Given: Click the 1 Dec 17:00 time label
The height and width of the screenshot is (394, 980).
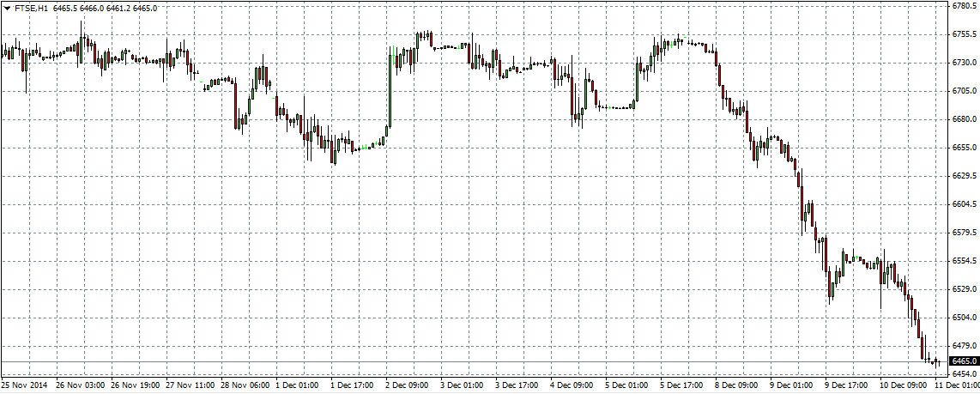Looking at the screenshot, I should (x=352, y=385).
